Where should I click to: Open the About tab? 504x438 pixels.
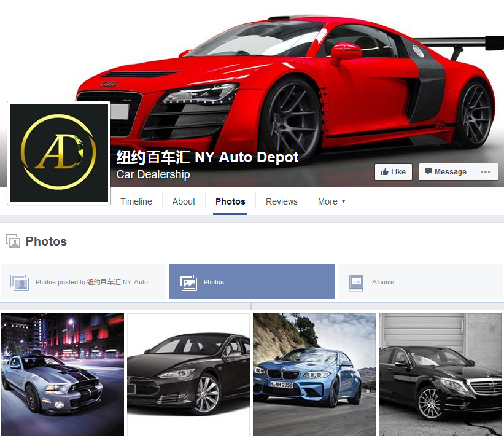pyautogui.click(x=184, y=201)
